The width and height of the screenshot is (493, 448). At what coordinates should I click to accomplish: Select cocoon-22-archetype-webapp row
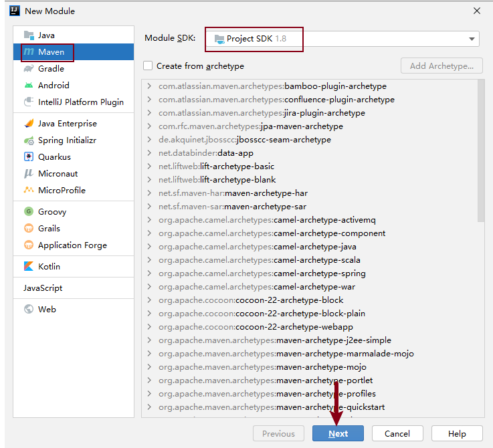pyautogui.click(x=310, y=327)
